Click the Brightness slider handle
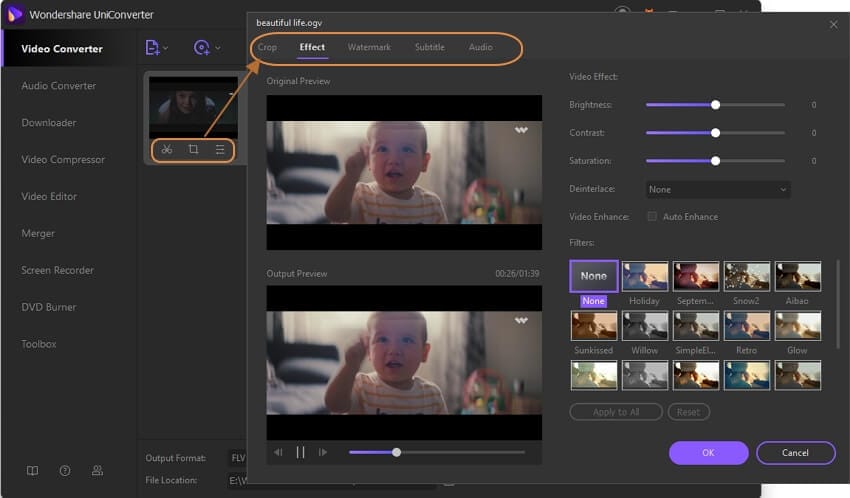 716,105
